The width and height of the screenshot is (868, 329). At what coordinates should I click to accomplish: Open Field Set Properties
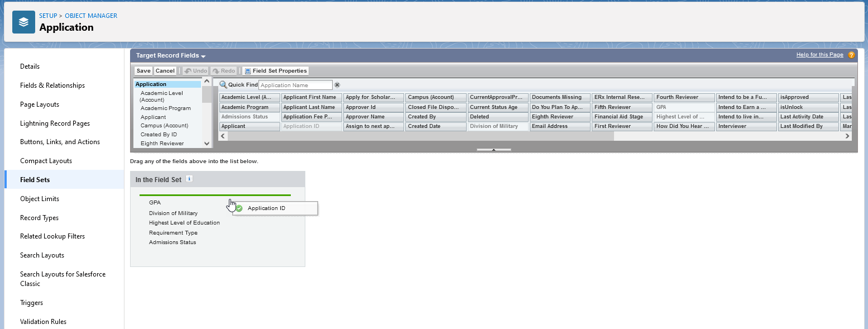click(275, 71)
